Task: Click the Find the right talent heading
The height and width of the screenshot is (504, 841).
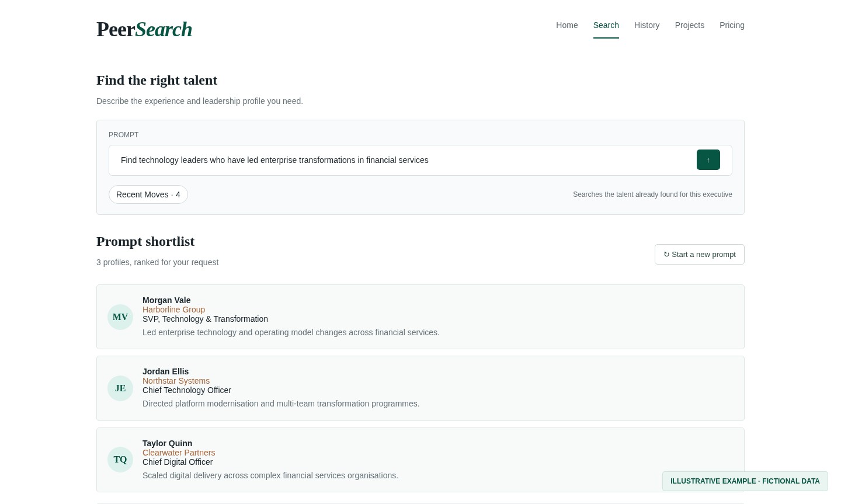Action: coord(157,80)
